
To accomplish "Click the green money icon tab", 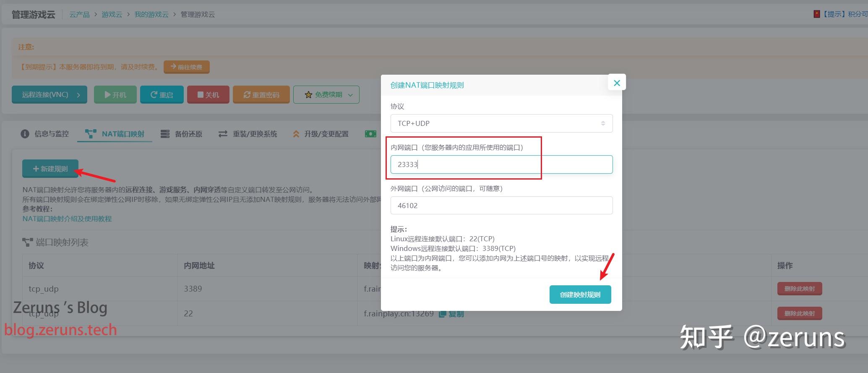I will pyautogui.click(x=370, y=134).
